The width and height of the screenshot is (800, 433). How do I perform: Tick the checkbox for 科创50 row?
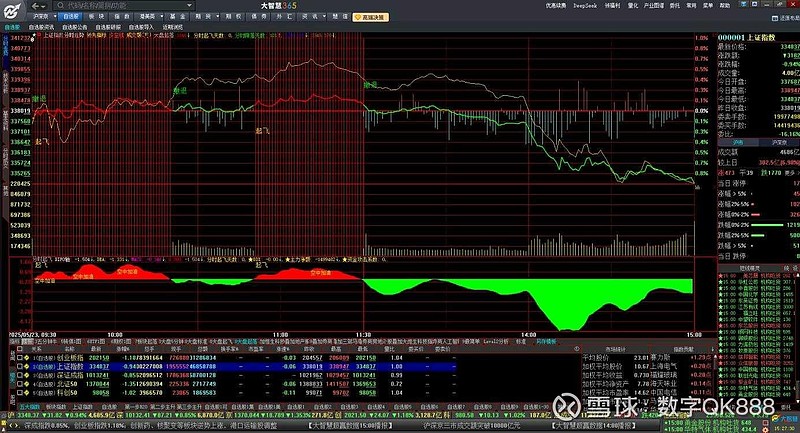19,393
